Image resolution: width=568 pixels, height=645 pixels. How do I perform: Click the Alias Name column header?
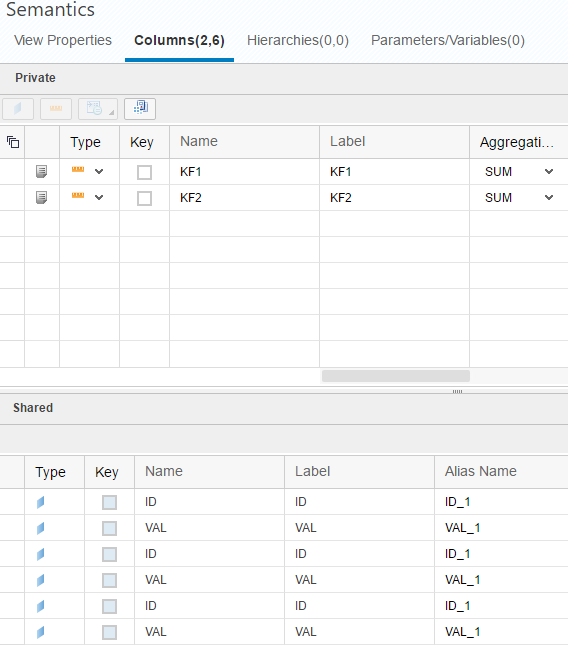[501, 471]
